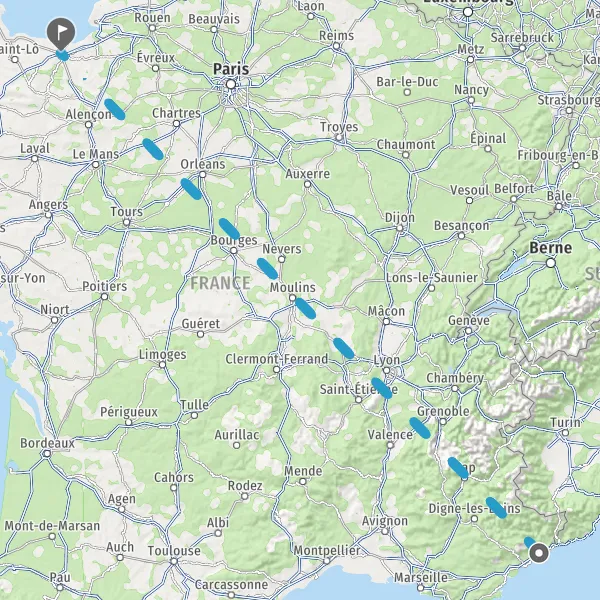Image resolution: width=600 pixels, height=600 pixels.
Task: Select the Paris city dot marker
Action: tap(231, 84)
